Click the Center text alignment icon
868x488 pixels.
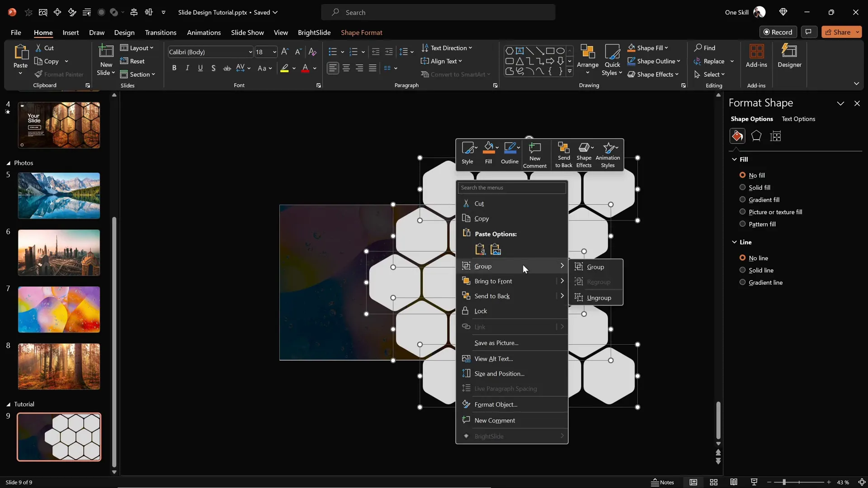coord(346,68)
